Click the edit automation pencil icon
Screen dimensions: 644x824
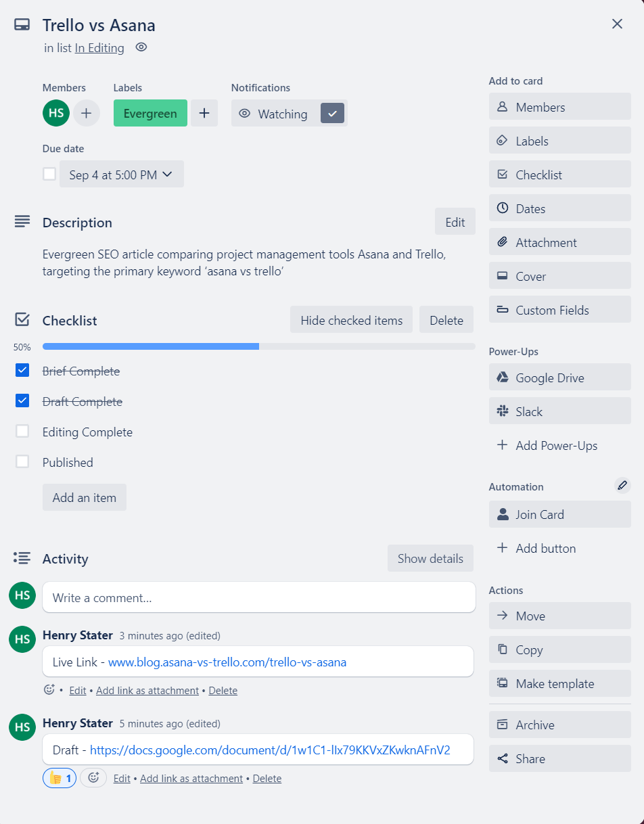pyautogui.click(x=622, y=485)
